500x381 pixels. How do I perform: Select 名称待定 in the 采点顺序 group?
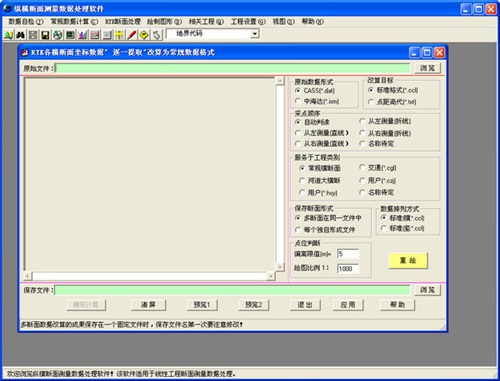point(377,144)
